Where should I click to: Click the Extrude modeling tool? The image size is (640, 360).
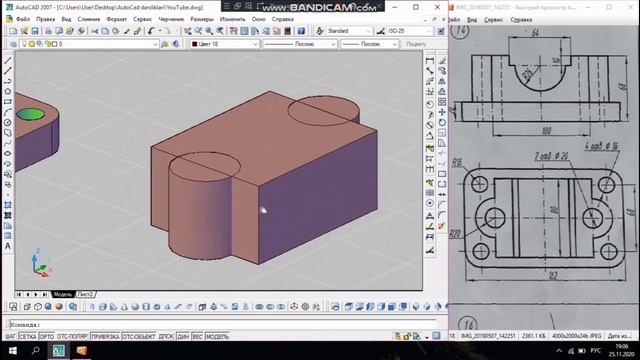pos(202,307)
